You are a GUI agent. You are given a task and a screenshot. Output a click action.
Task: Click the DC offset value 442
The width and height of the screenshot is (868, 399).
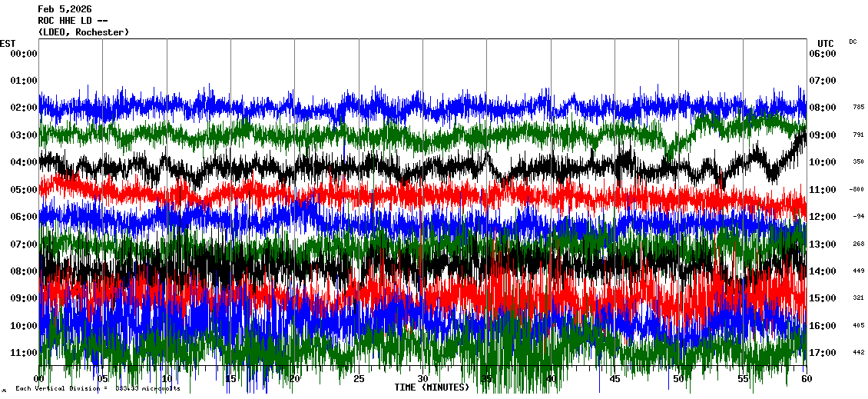pos(858,353)
